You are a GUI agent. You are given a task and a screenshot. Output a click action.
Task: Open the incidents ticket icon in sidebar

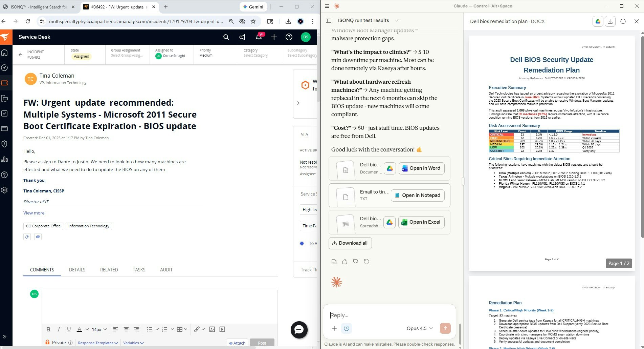4,83
